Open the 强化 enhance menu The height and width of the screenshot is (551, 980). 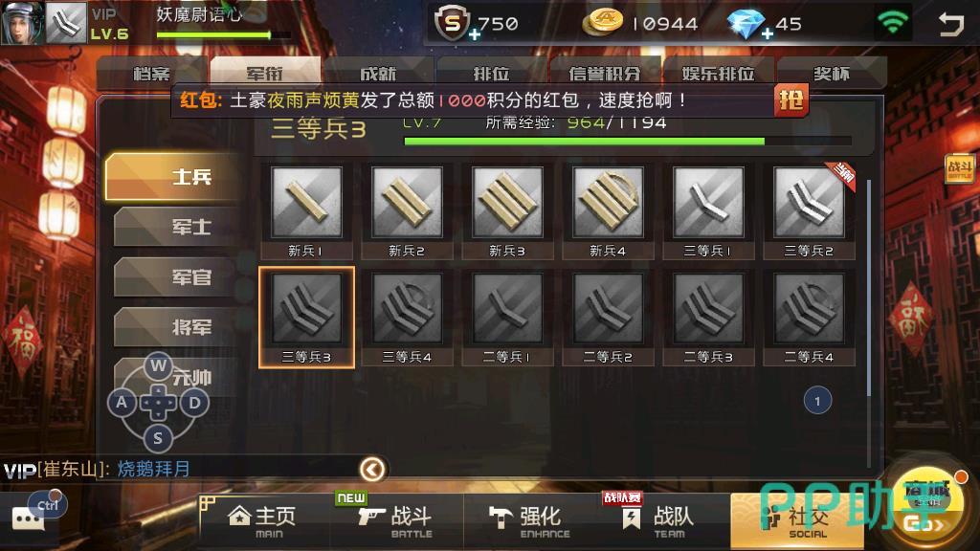point(530,521)
